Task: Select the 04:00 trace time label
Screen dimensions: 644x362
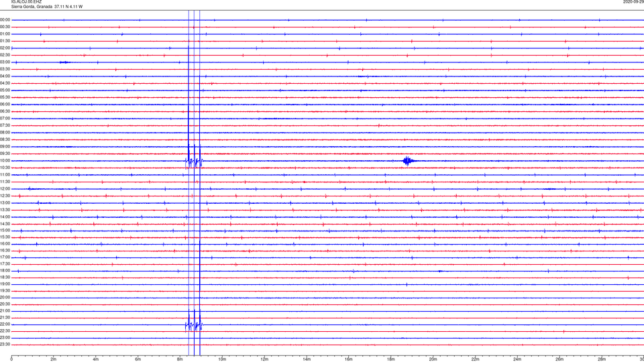Action: tap(5, 76)
